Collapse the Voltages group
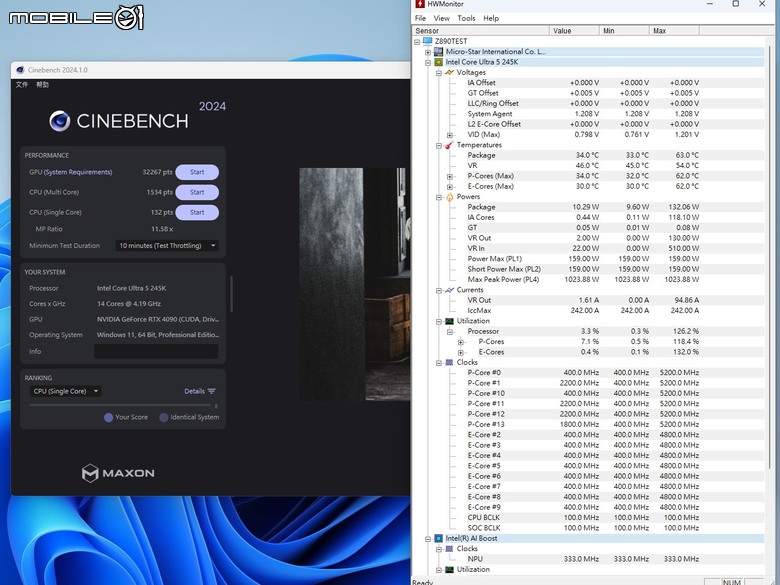The width and height of the screenshot is (780, 585). click(x=439, y=73)
